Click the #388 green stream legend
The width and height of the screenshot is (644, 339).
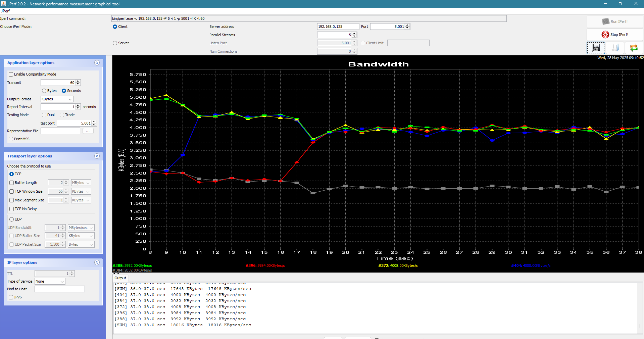(132, 265)
